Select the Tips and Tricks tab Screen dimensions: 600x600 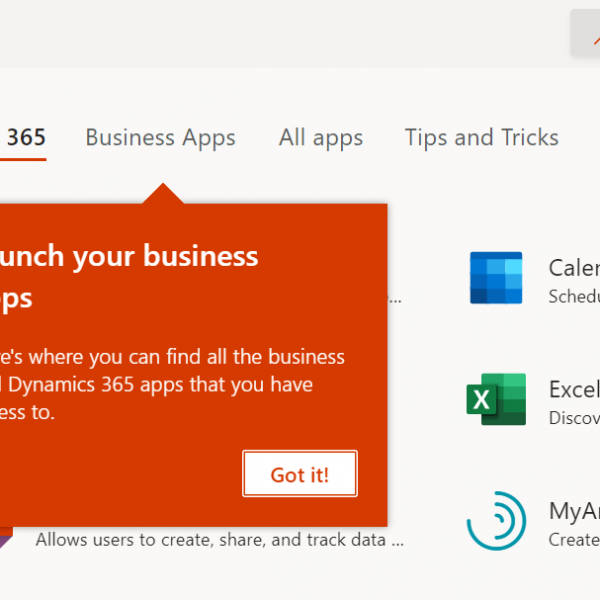pos(482,137)
